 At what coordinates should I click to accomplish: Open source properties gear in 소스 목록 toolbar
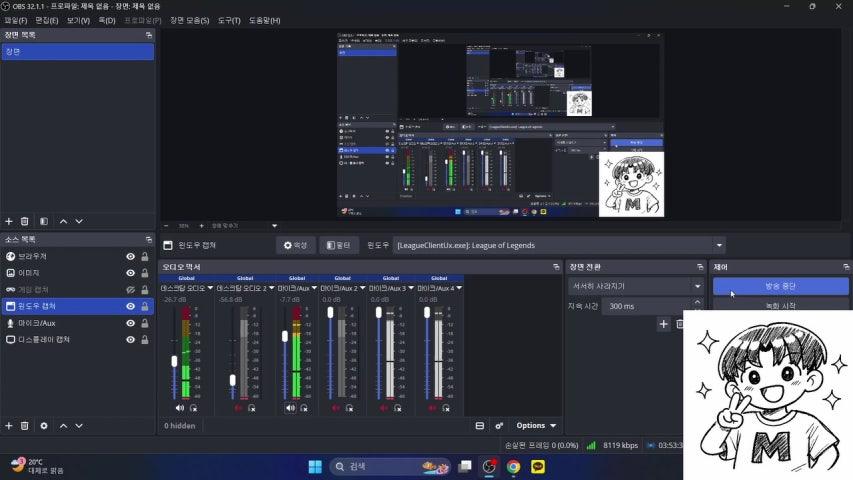[x=43, y=425]
